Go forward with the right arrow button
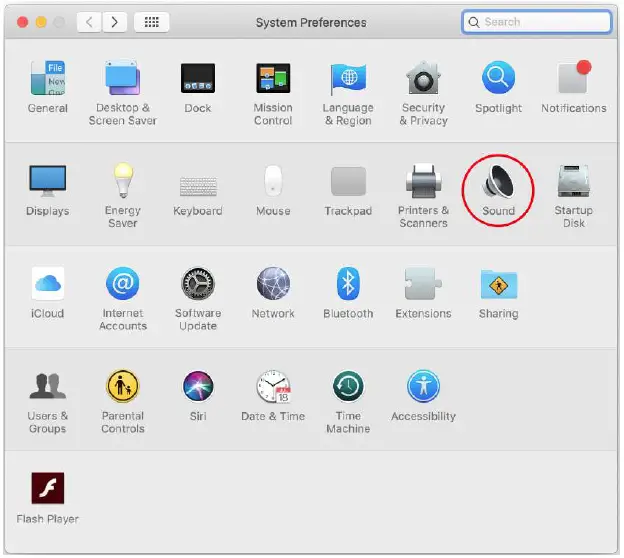Viewport: 624px width, 558px height. [x=115, y=22]
